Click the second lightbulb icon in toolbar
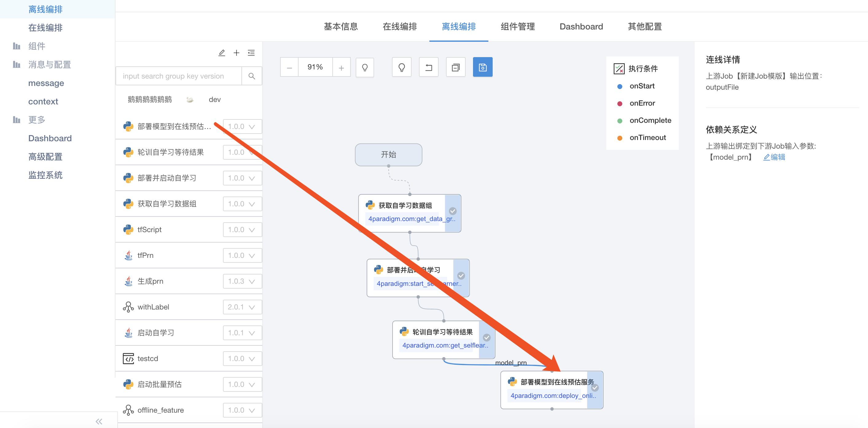868x428 pixels. 403,68
